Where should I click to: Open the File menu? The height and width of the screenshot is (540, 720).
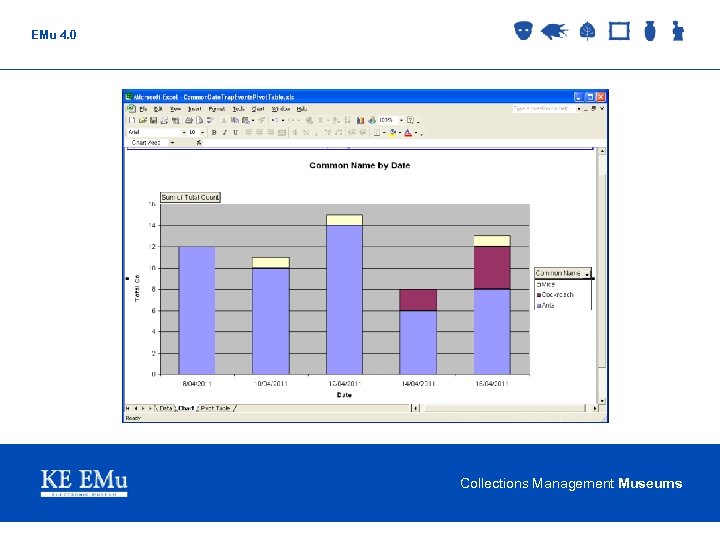143,109
